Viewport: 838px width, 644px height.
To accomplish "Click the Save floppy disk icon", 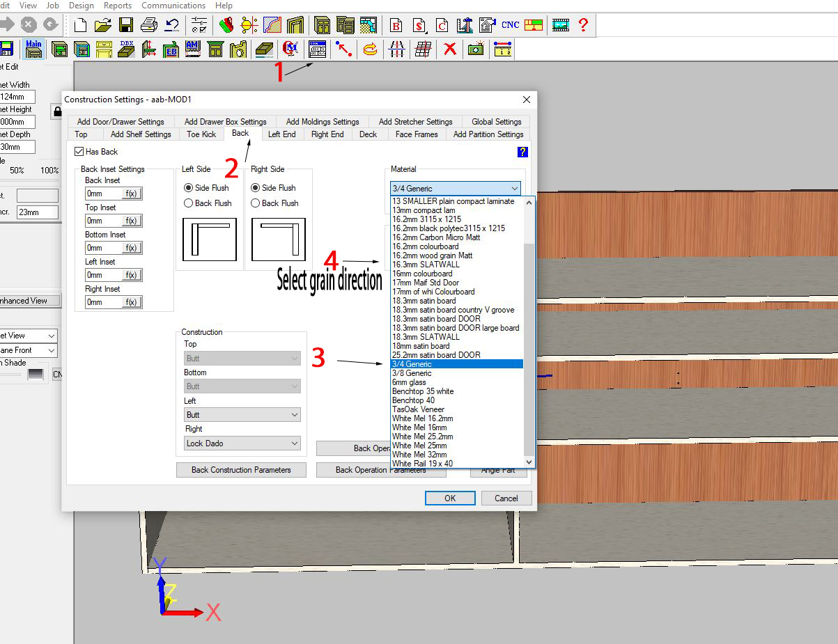I will pos(125,26).
